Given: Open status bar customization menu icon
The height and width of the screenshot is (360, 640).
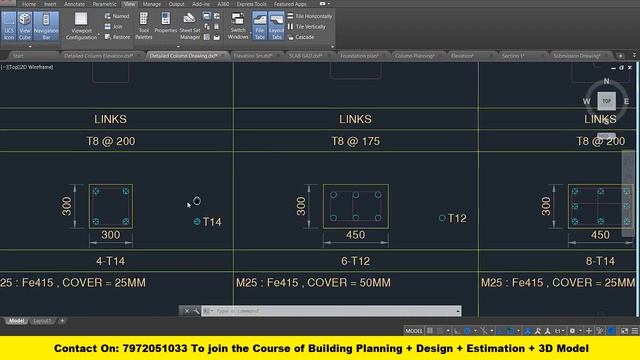Looking at the screenshot, I should tap(635, 331).
